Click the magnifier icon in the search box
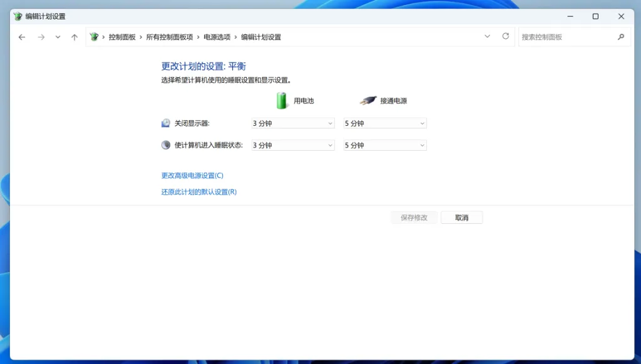This screenshot has height=364, width=641. [621, 37]
